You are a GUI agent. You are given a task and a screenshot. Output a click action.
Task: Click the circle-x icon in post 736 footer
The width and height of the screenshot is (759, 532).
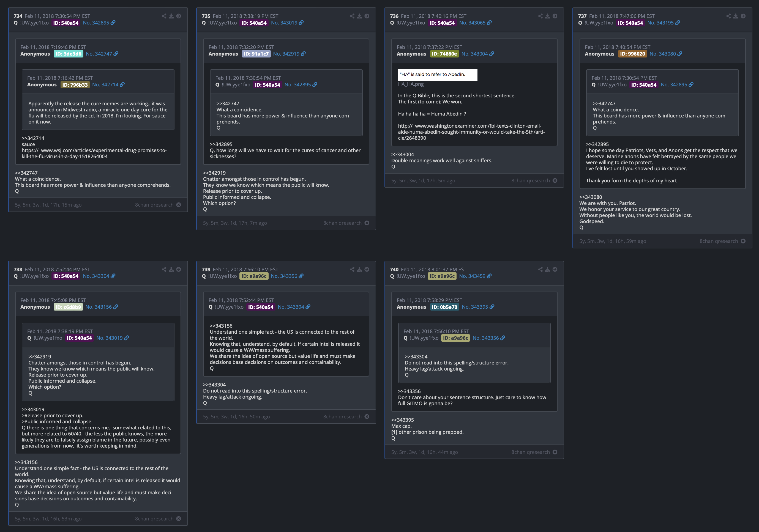coord(555,180)
